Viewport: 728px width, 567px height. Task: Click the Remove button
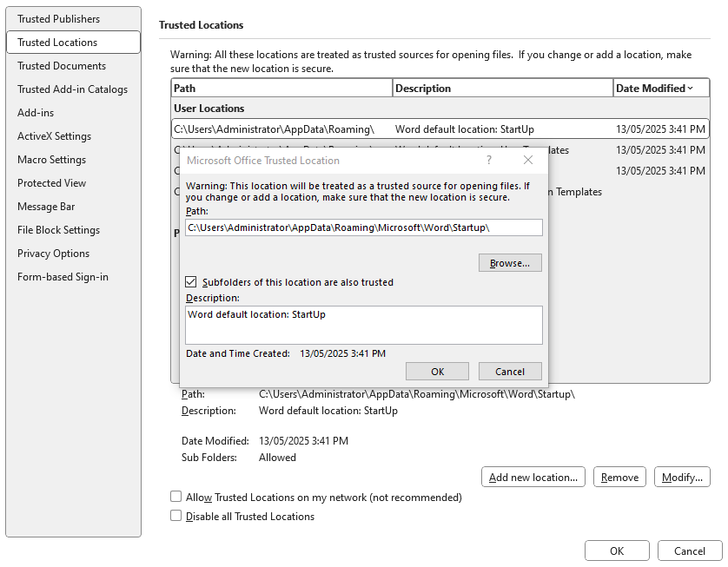[x=619, y=478]
